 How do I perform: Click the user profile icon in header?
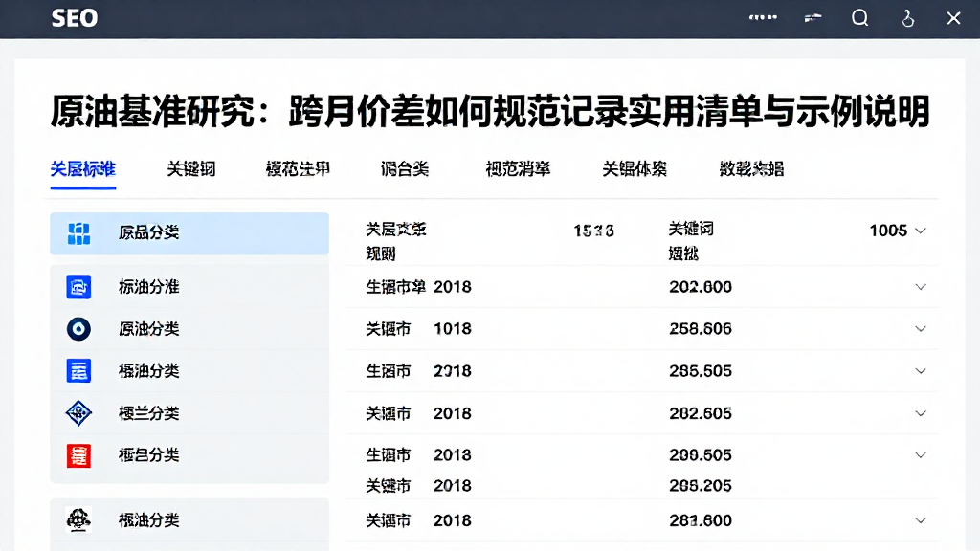907,19
